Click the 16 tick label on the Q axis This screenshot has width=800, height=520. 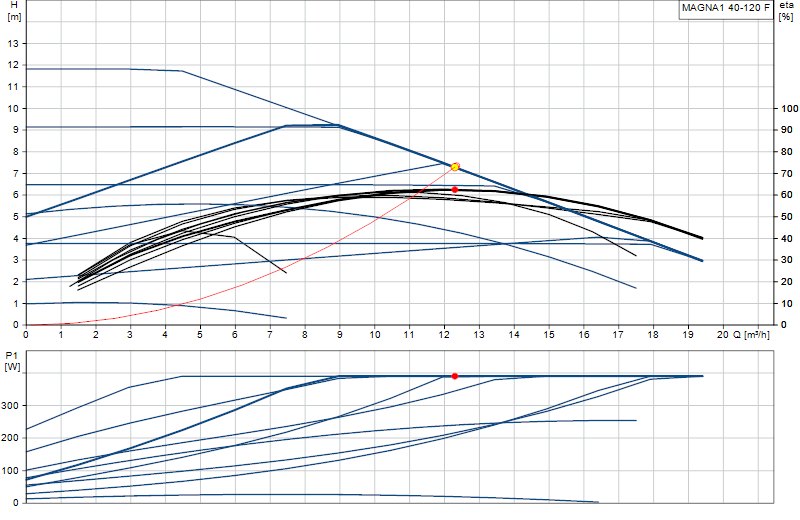pyautogui.click(x=584, y=335)
